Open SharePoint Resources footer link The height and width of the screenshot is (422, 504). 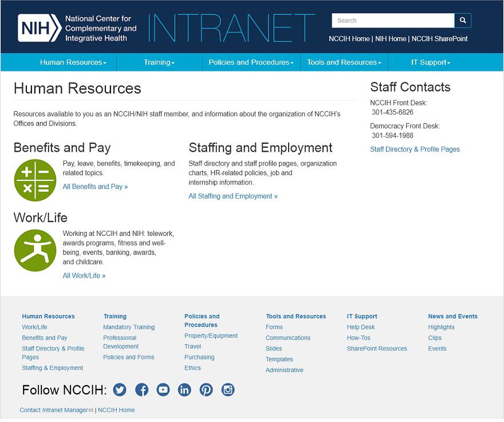pos(377,348)
